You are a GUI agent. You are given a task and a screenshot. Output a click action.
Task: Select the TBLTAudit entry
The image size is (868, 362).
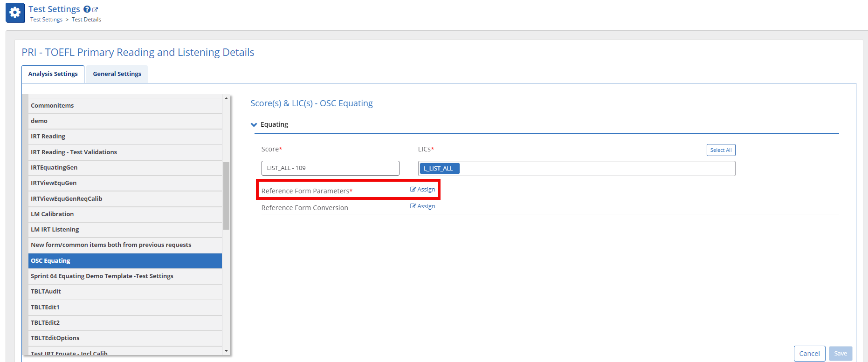point(125,292)
